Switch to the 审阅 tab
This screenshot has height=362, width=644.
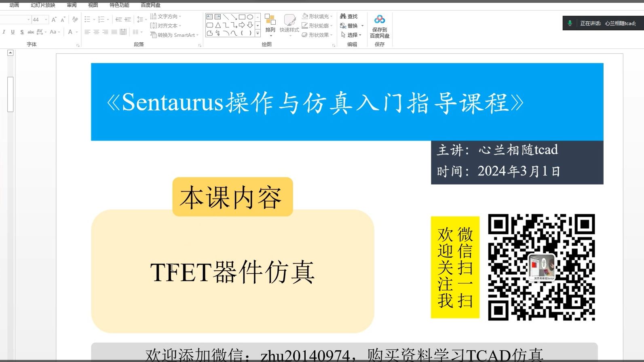coord(72,5)
